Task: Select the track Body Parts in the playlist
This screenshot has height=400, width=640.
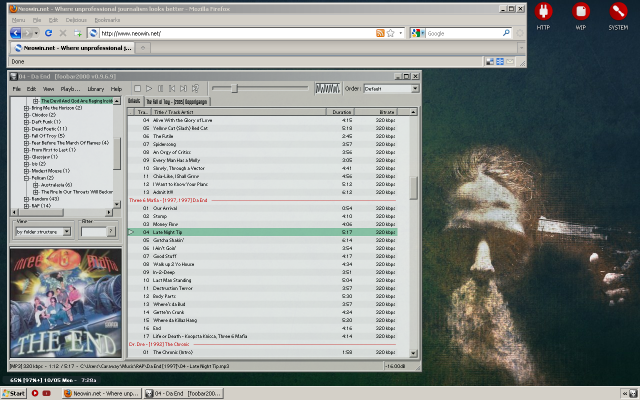Action: pyautogui.click(x=262, y=296)
